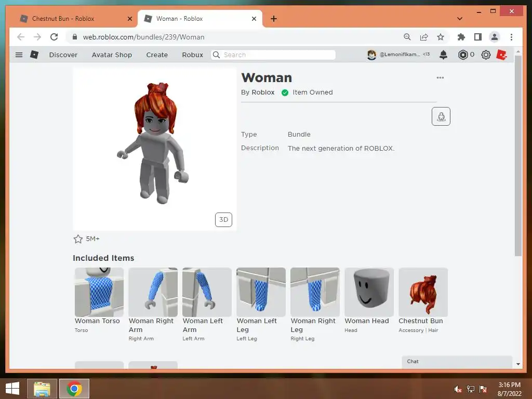This screenshot has height=399, width=532.
Task: Reload the current page
Action: click(54, 37)
